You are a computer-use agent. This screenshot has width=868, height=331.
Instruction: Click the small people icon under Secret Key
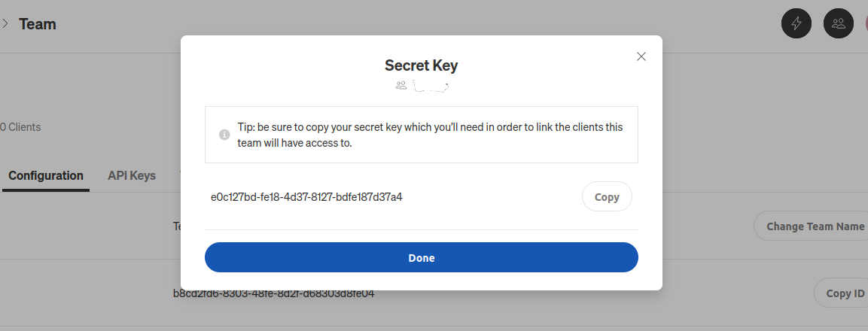401,85
